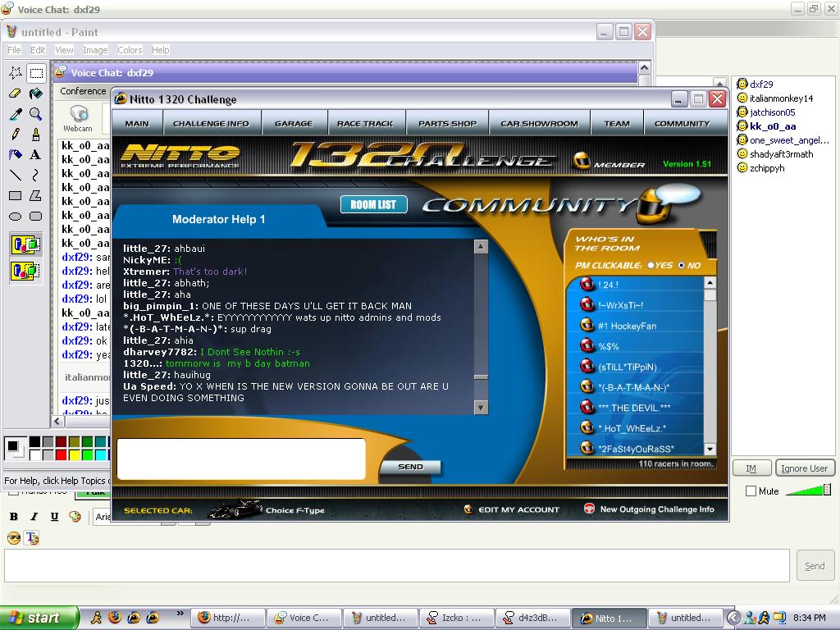The width and height of the screenshot is (840, 630).
Task: Click the helmet icon beside Edit My Account
Action: [468, 509]
